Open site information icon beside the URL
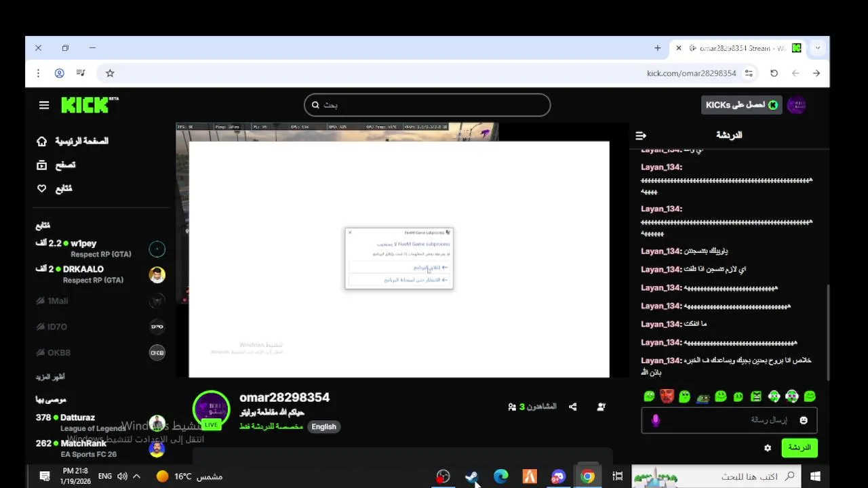The width and height of the screenshot is (868, 488). click(x=749, y=73)
